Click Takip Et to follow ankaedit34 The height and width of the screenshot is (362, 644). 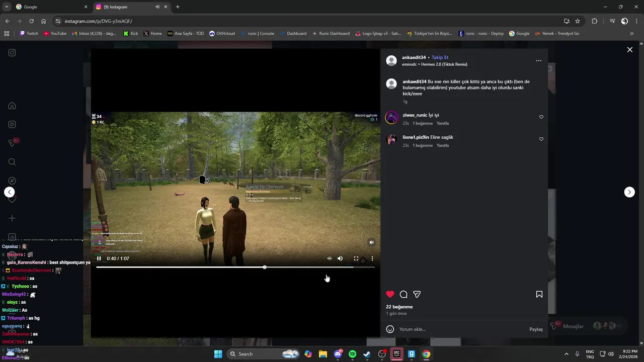440,57
